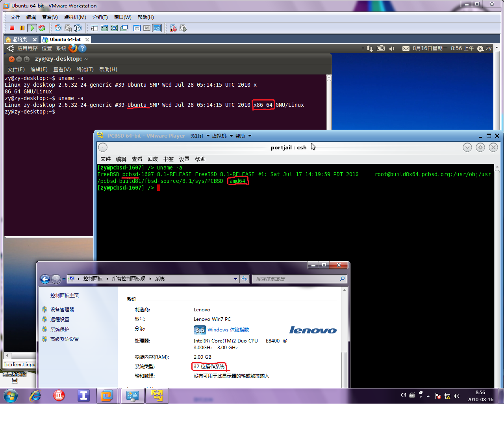Toggle the sidebar view toolbar icon
The image size is (504, 430).
click(94, 28)
